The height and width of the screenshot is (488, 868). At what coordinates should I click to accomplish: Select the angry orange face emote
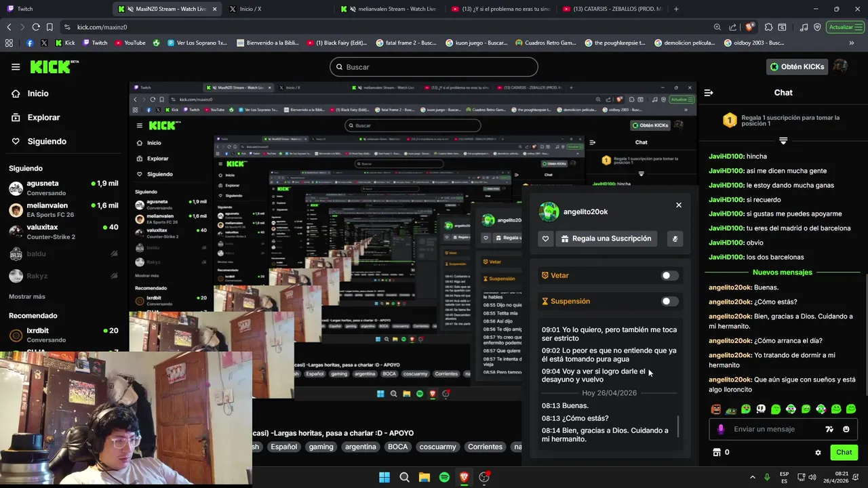[715, 409]
